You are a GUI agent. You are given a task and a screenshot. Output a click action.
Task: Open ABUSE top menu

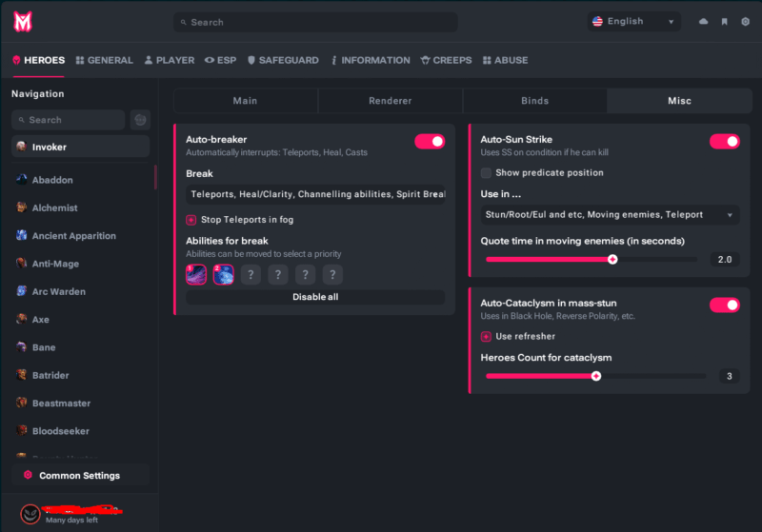506,60
